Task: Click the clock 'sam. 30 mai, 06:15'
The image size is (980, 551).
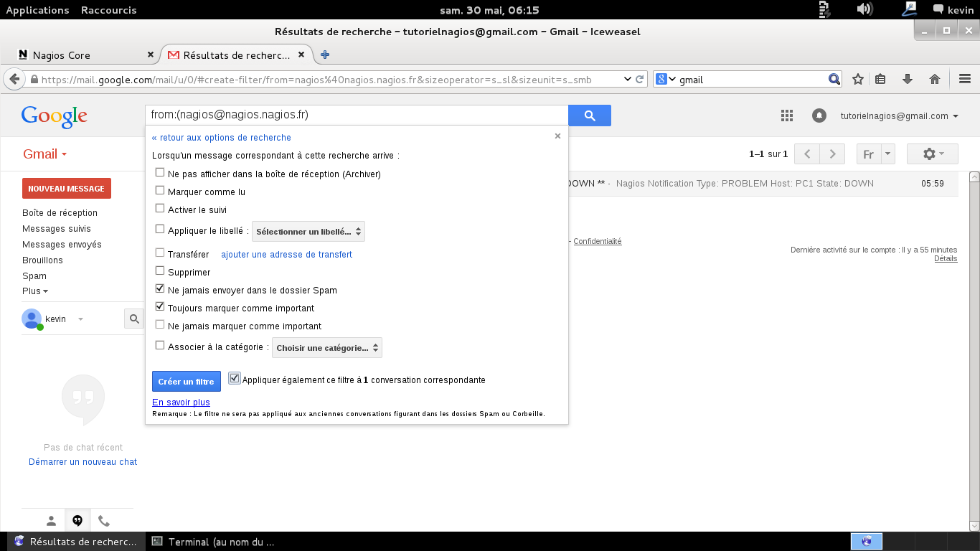Action: click(489, 10)
